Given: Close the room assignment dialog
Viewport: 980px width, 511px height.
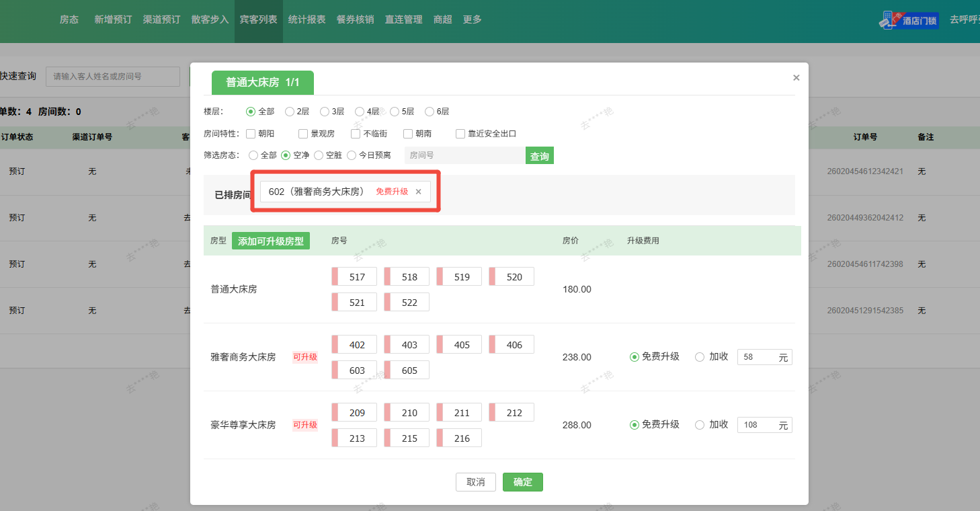Looking at the screenshot, I should coord(796,78).
